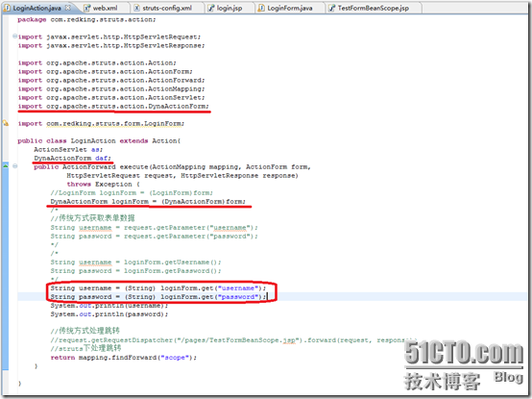Image resolution: width=532 pixels, height=399 pixels.
Task: Click the System.out.println(password) line
Action: pyautogui.click(x=109, y=314)
